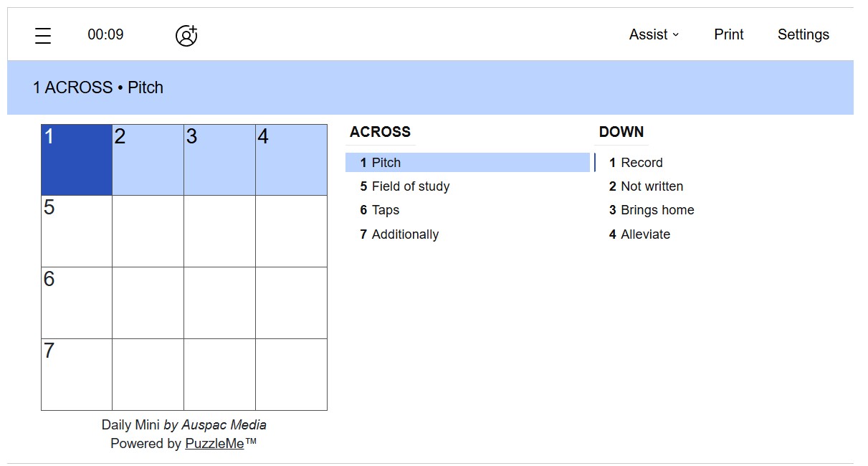The width and height of the screenshot is (868, 466).
Task: Click grid cell numbered 5
Action: coord(77,232)
